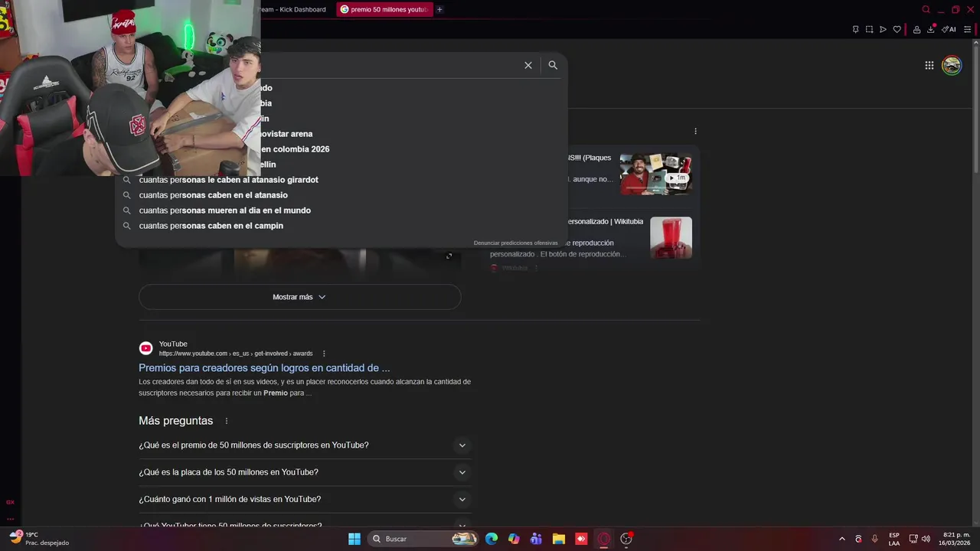The image size is (980, 551).
Task: Open the volume speaker tray icon
Action: [926, 539]
